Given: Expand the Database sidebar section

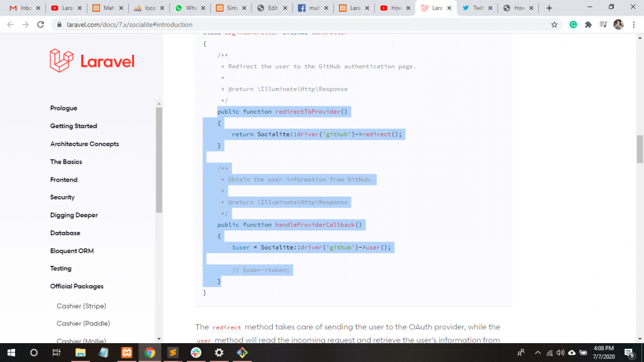Looking at the screenshot, I should (x=65, y=233).
